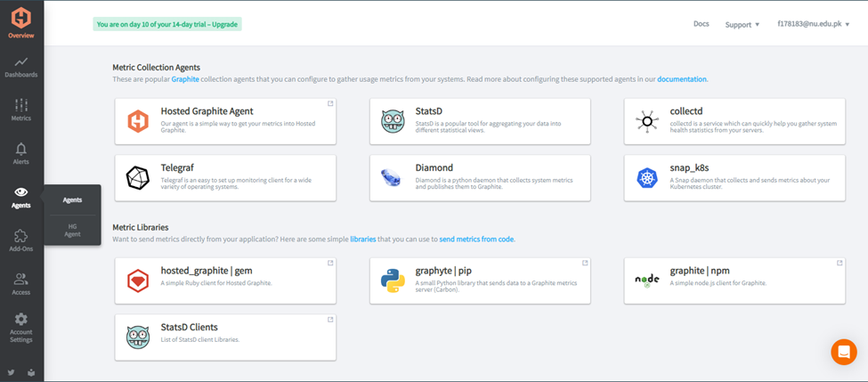Open the Dashboards sidebar icon
This screenshot has height=382, width=868.
[21, 61]
